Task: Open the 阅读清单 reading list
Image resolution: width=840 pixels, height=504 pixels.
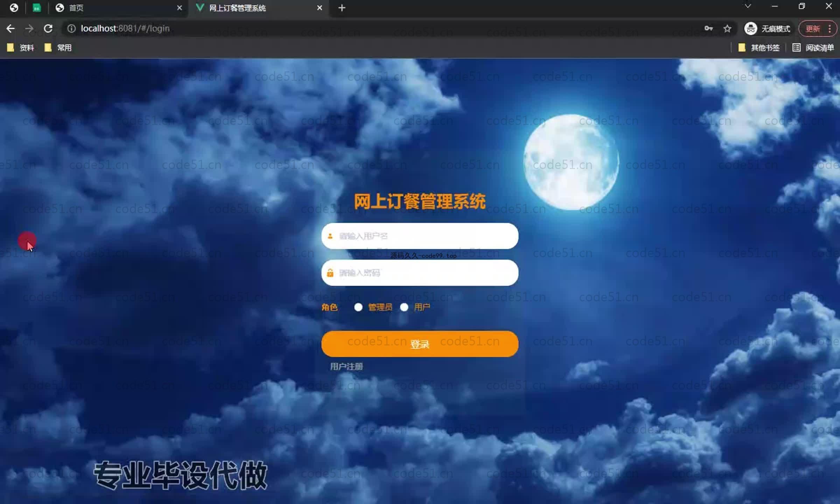Action: (813, 48)
